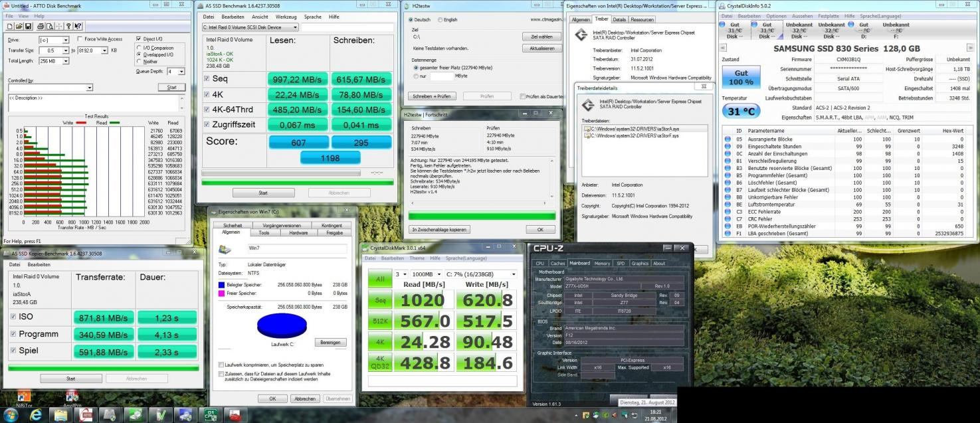980x423 pixels.
Task: Open Festplatte menu in CrystalDiskInfo
Action: point(829,16)
